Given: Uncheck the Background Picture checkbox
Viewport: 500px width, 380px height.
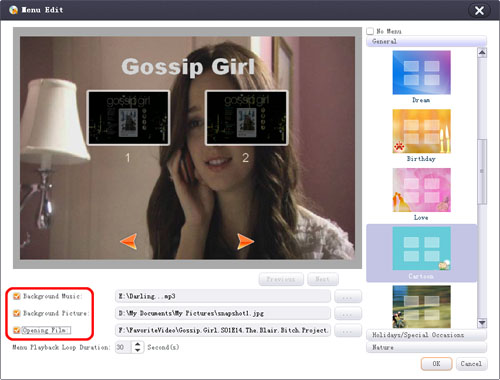Looking at the screenshot, I should coord(17,313).
